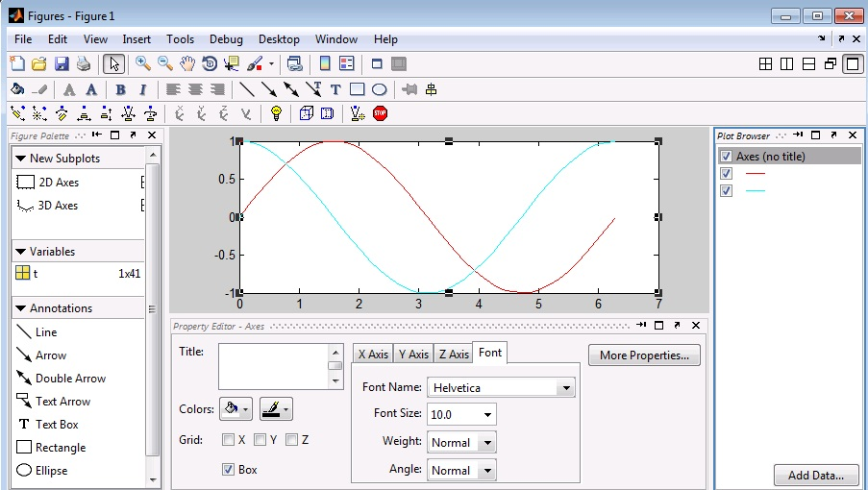This screenshot has width=868, height=490.
Task: Hide plot tools icon
Action: (377, 63)
